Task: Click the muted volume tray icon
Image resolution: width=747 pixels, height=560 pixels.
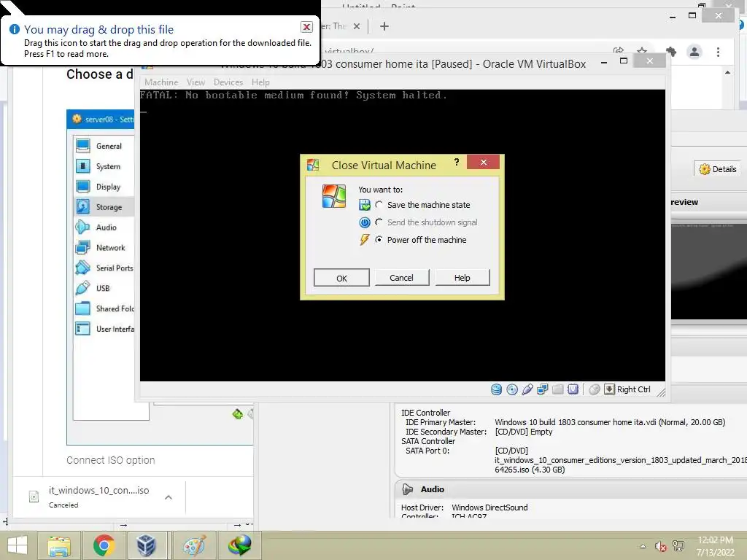Action: pyautogui.click(x=660, y=546)
